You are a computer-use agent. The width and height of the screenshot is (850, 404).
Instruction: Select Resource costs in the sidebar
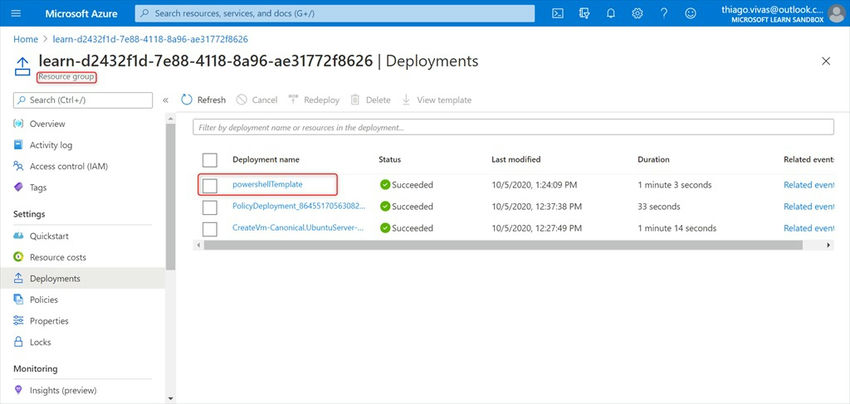point(58,257)
